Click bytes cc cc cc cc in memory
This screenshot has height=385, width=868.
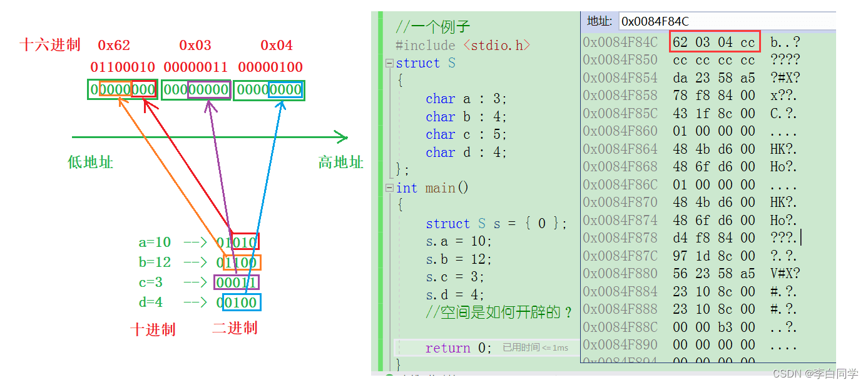tap(714, 60)
